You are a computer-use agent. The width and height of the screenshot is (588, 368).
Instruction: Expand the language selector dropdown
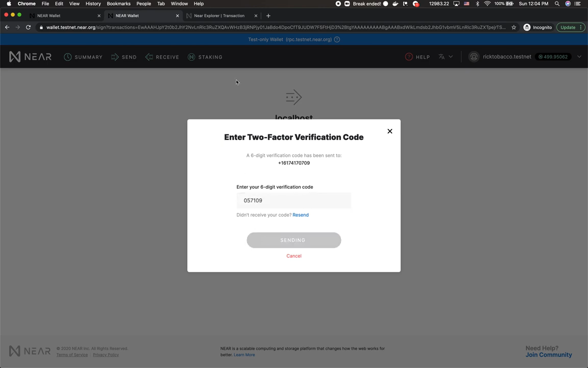(x=446, y=57)
